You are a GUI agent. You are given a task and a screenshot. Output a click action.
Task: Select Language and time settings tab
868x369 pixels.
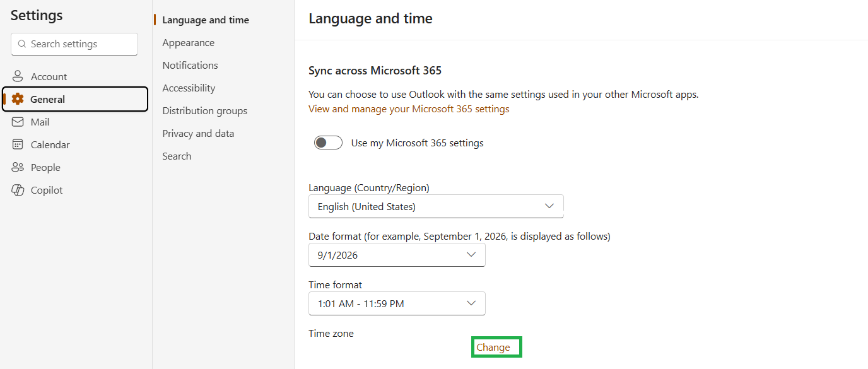(x=206, y=20)
